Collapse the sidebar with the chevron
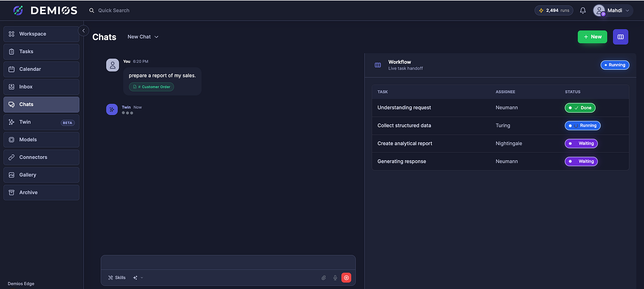 (x=83, y=30)
